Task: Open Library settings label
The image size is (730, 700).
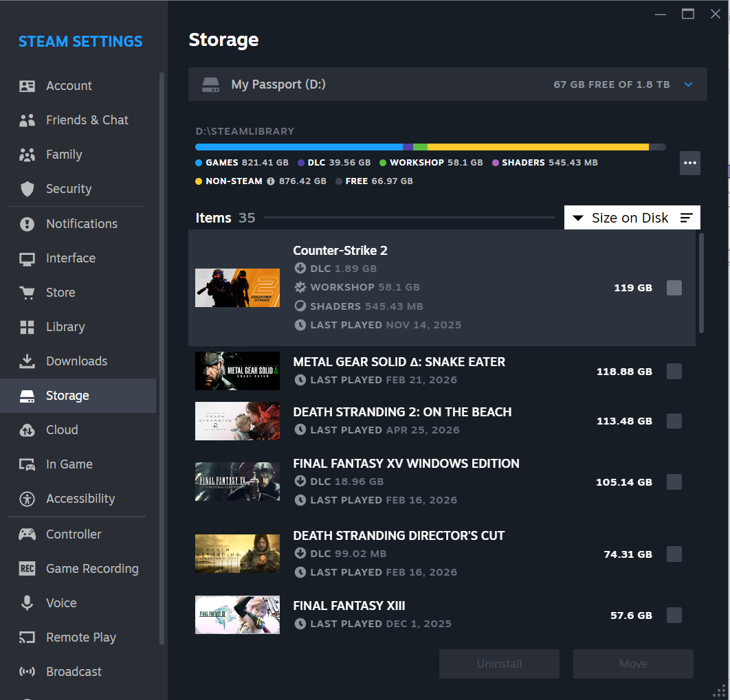Action: tap(65, 327)
